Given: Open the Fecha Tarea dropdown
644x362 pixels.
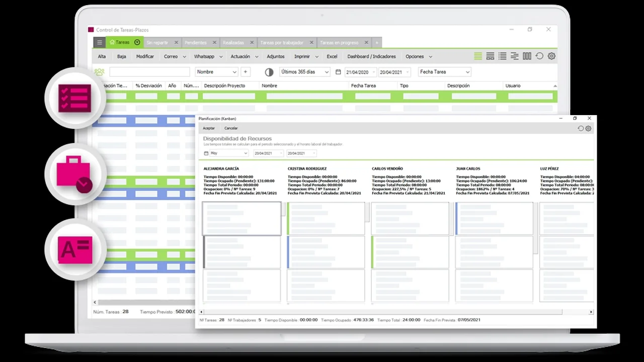Looking at the screenshot, I should coord(445,72).
